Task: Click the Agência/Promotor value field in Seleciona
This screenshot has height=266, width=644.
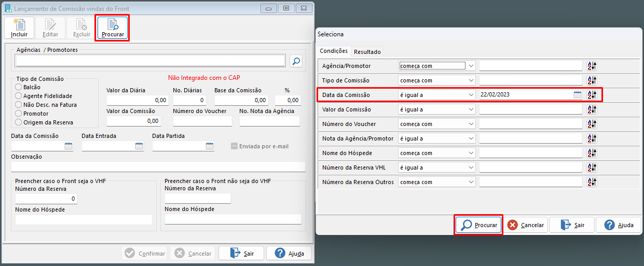Action: 531,66
